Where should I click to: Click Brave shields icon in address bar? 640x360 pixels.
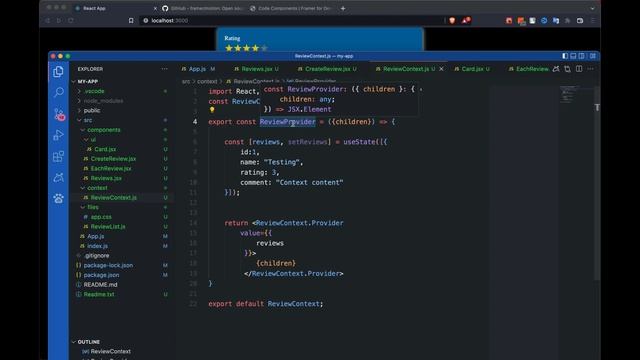[452, 20]
